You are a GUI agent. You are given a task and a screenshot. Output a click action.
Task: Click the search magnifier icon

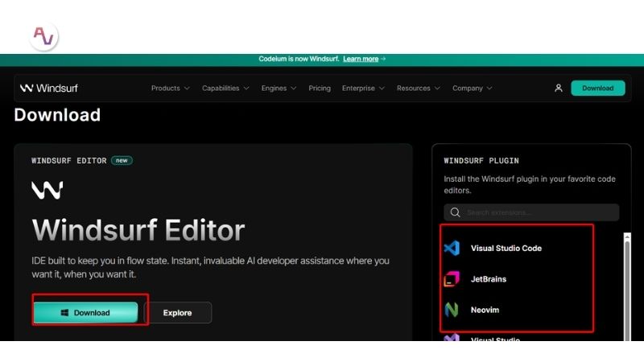pos(455,212)
